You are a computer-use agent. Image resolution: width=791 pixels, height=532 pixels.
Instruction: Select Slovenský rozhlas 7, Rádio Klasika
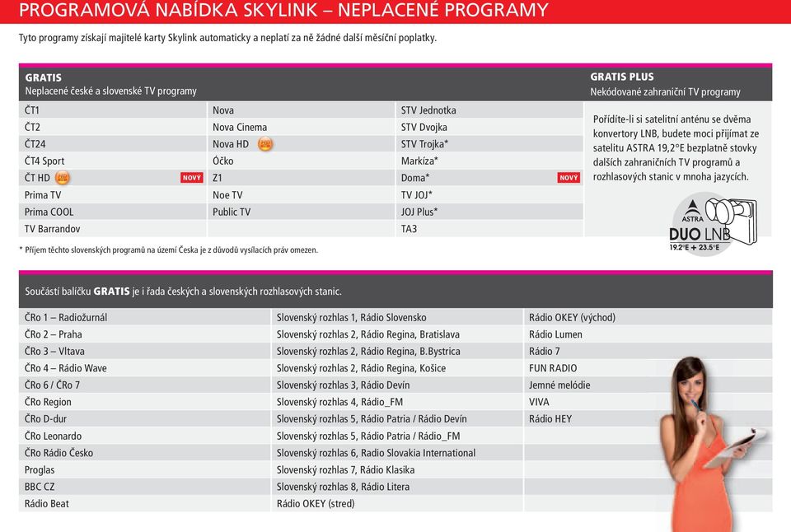(x=397, y=469)
